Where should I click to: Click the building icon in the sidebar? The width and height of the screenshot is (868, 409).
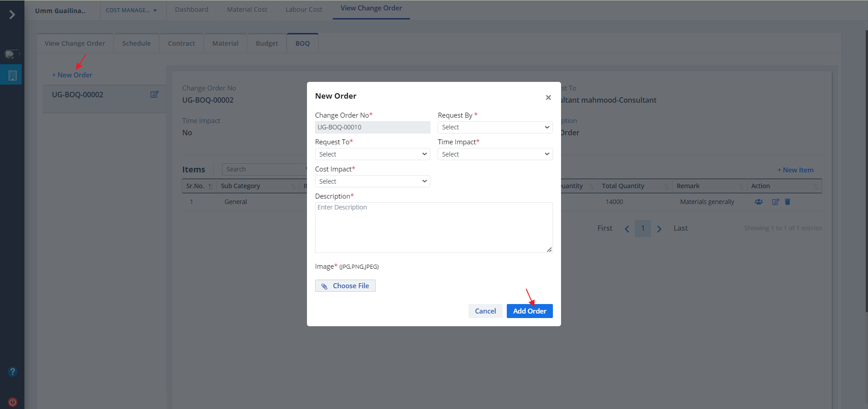click(13, 76)
